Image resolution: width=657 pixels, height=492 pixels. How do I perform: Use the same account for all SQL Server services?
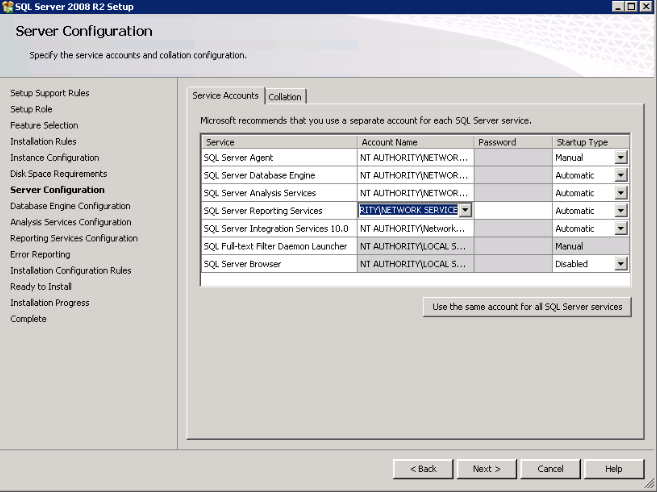tap(527, 307)
